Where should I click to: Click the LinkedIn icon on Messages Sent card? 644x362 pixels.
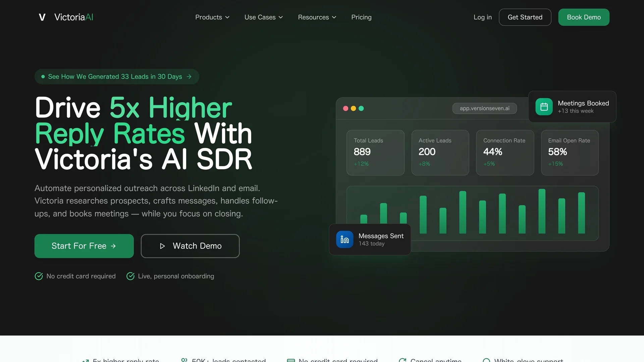[344, 239]
